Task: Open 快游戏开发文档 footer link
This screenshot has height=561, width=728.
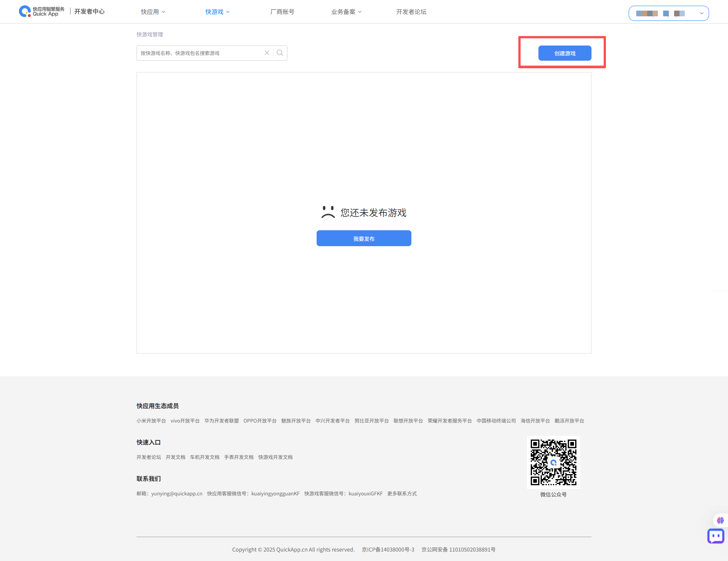Action: coord(275,457)
